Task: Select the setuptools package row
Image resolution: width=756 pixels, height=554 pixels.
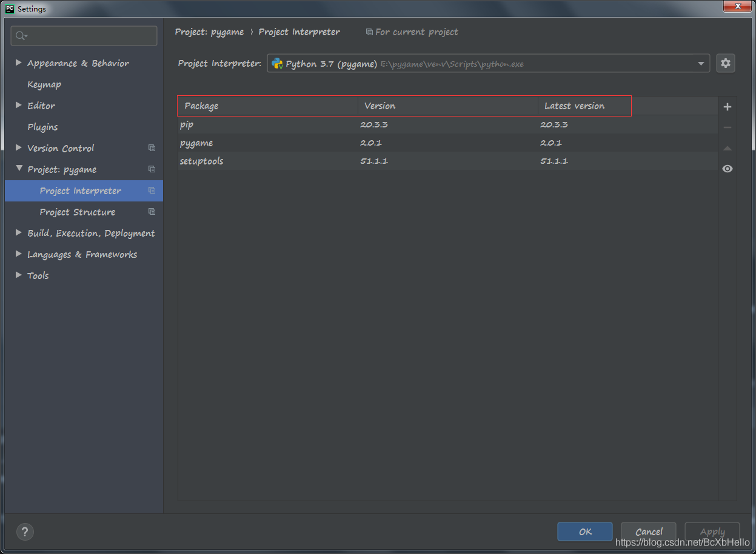Action: click(447, 161)
